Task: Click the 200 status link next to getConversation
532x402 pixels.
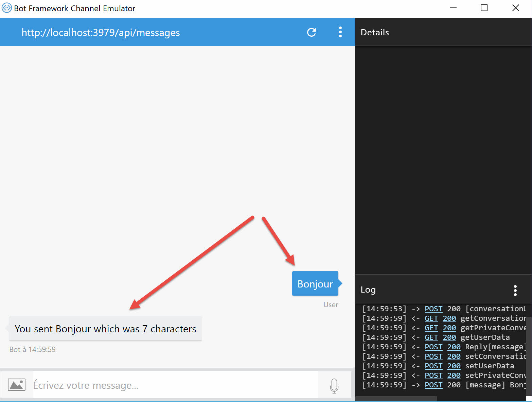Action: click(x=449, y=318)
